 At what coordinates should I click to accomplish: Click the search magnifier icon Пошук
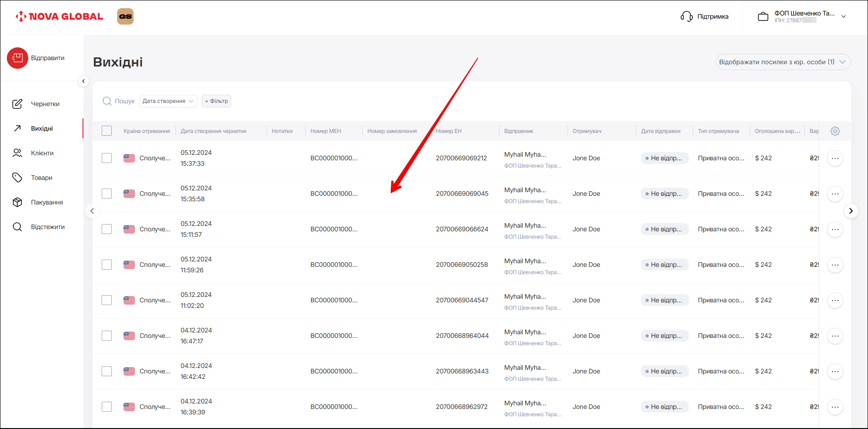(107, 101)
